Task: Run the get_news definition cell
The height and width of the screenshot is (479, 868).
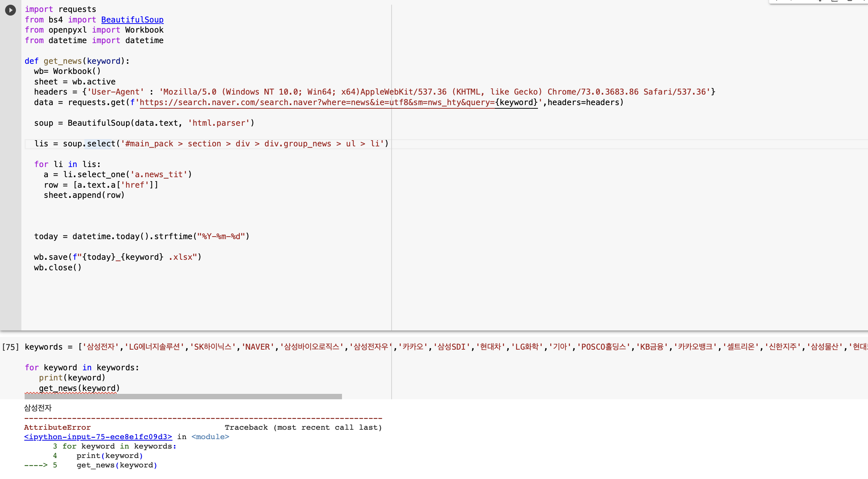Action: point(11,10)
